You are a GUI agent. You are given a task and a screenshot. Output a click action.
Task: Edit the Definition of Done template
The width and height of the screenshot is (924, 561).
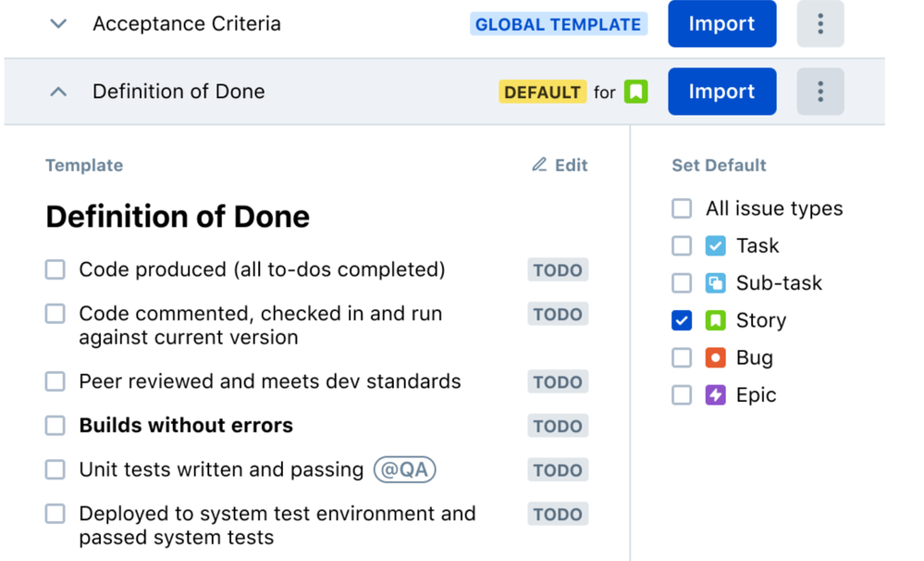tap(561, 165)
